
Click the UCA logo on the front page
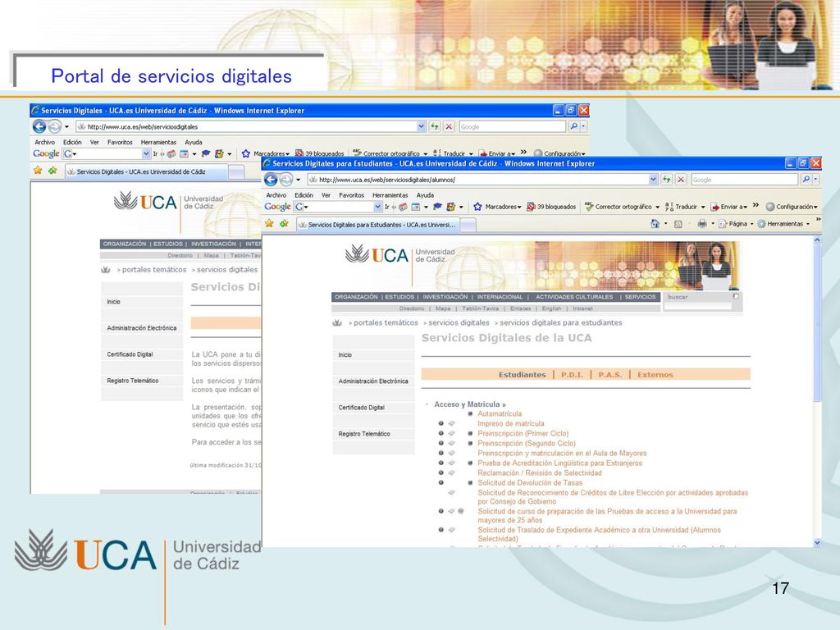click(377, 255)
